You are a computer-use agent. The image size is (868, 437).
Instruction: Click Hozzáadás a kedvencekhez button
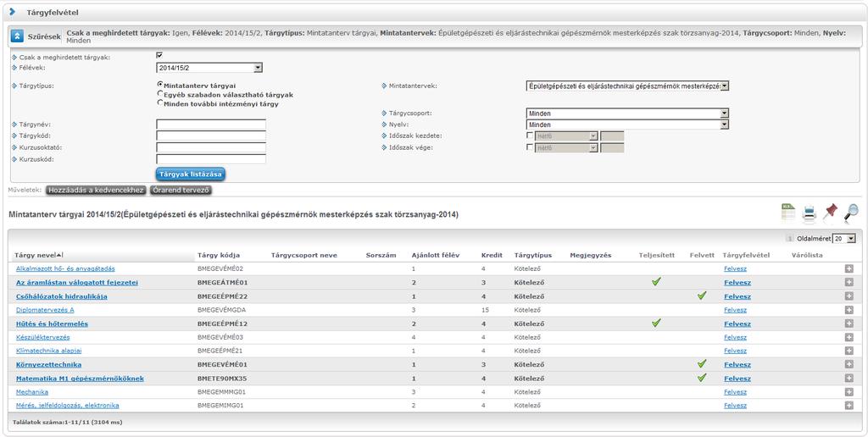point(96,190)
